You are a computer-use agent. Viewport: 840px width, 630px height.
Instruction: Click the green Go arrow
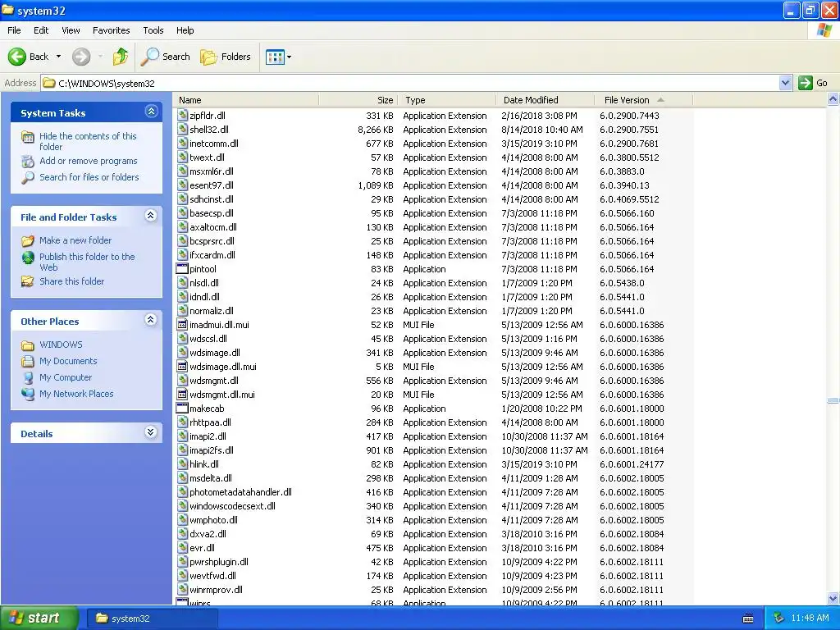pyautogui.click(x=806, y=83)
